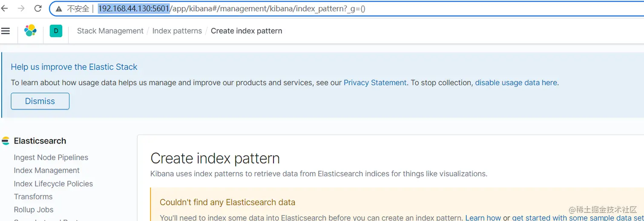The width and height of the screenshot is (644, 221).
Task: Select Index Lifecycle Policies in sidebar
Action: tap(53, 184)
